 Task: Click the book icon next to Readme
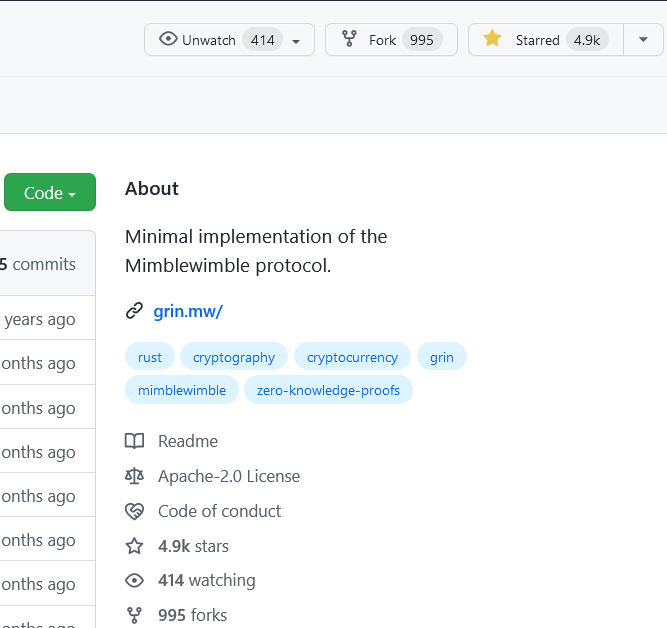point(134,441)
